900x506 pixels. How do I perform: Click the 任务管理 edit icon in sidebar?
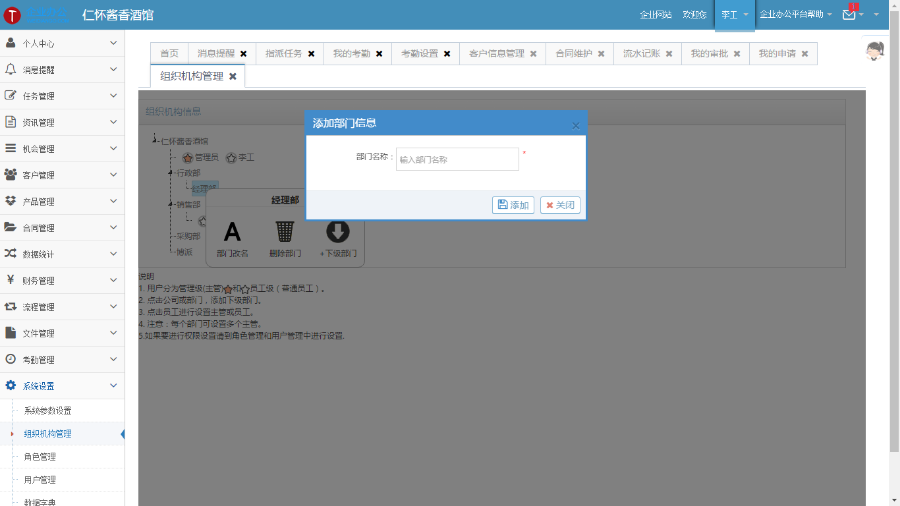[10, 96]
